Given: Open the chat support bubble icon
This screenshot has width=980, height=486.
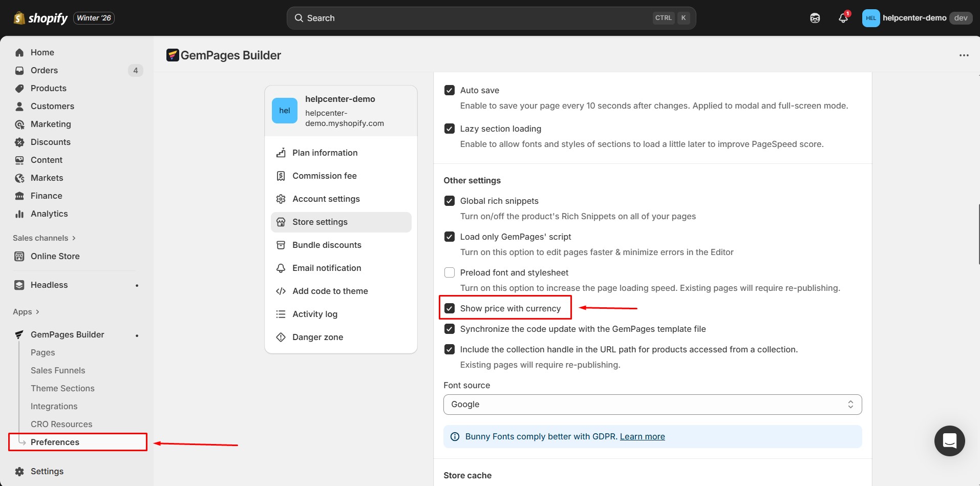Looking at the screenshot, I should coord(949,440).
